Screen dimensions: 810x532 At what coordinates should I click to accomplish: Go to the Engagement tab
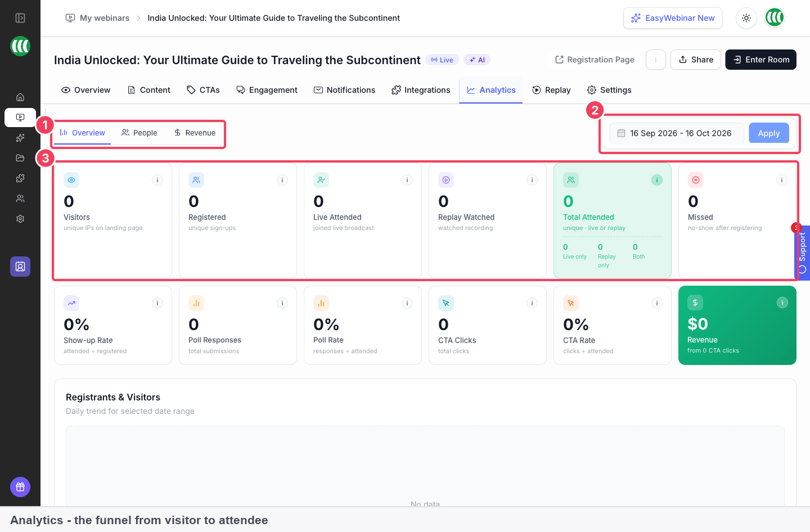267,90
